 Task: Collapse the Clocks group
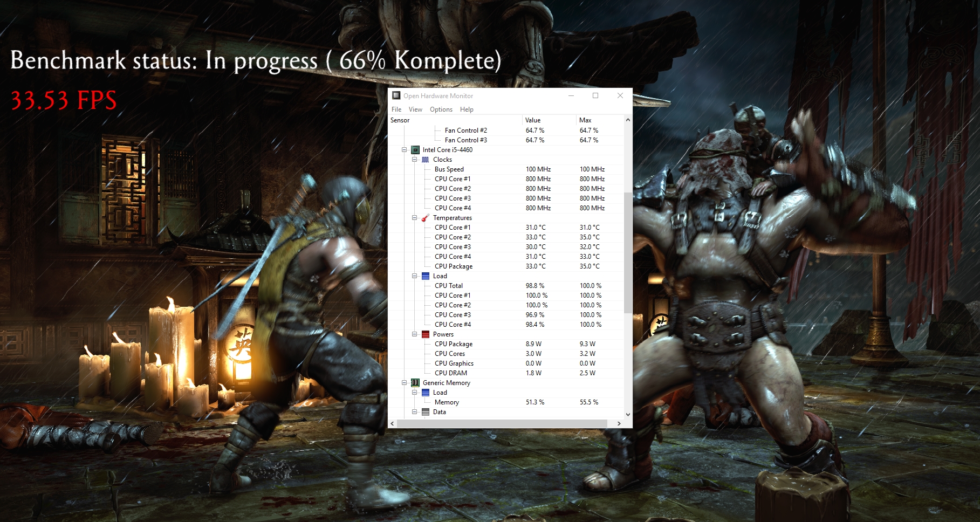(x=414, y=160)
